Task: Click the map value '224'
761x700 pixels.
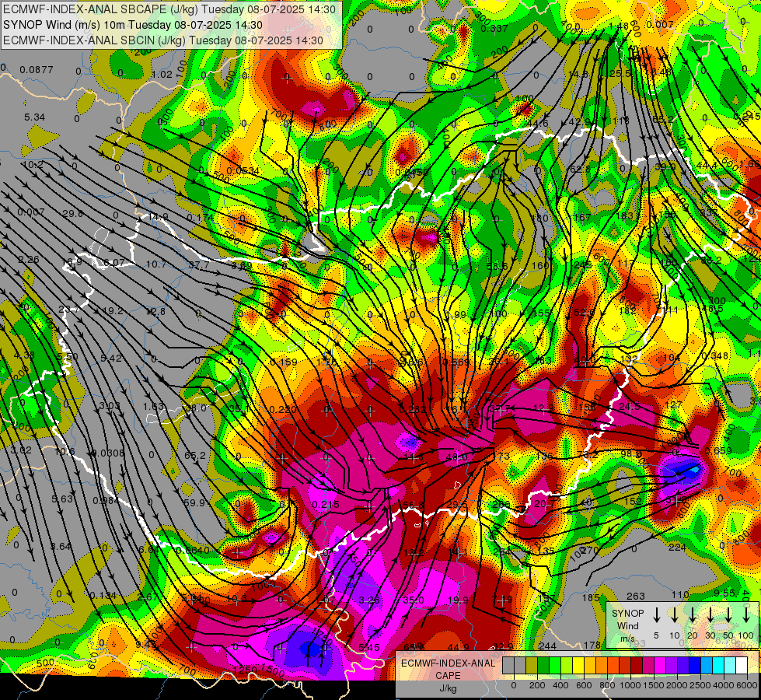Action: point(677,548)
